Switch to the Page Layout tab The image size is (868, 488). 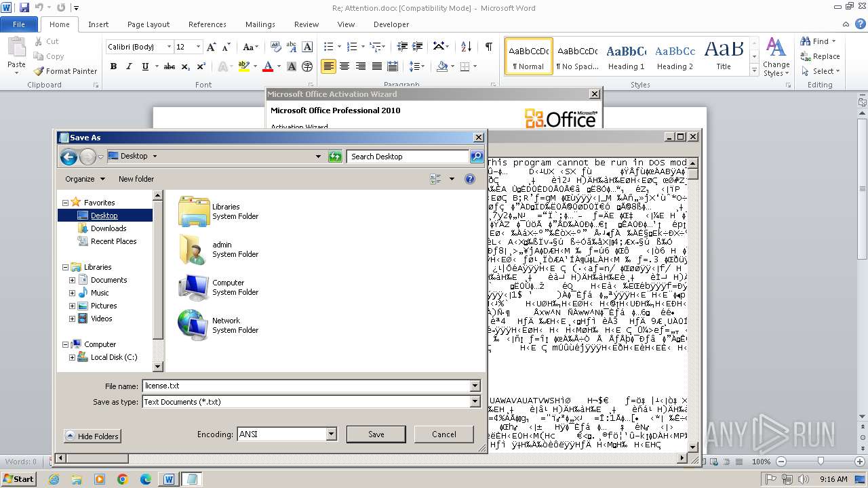click(x=149, y=24)
